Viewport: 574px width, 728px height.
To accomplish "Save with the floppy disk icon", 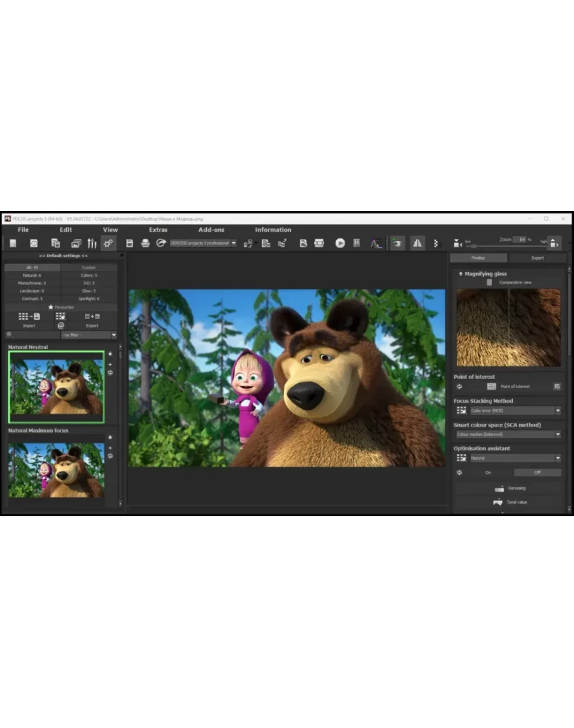I will pyautogui.click(x=130, y=243).
